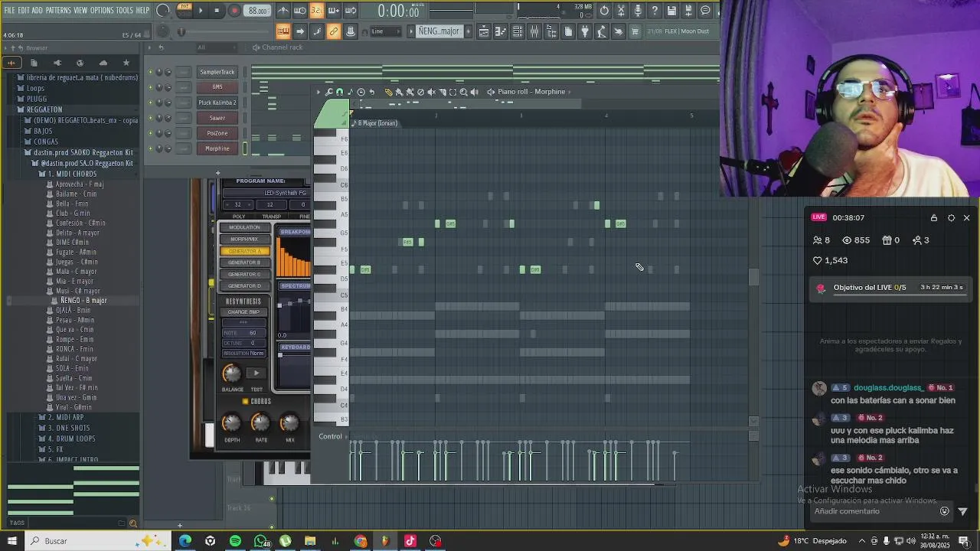Open the FILE menu
This screenshot has height=551, width=980.
pos(9,11)
